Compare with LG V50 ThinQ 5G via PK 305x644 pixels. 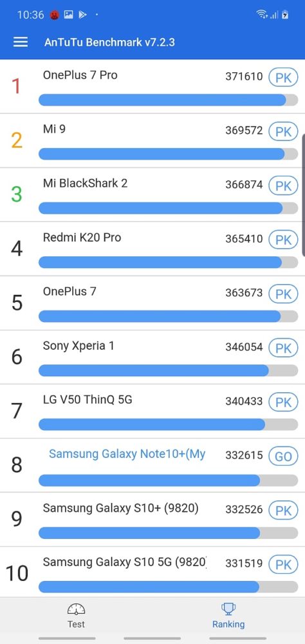[x=283, y=402]
